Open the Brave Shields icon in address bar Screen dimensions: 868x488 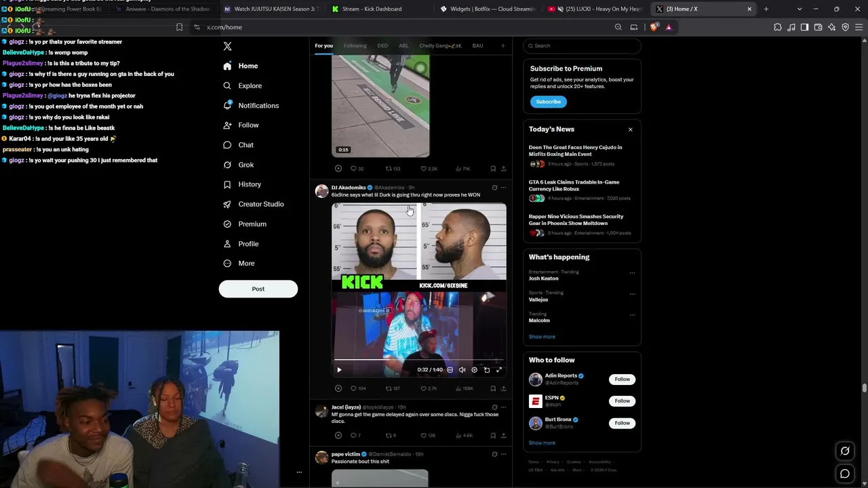654,27
